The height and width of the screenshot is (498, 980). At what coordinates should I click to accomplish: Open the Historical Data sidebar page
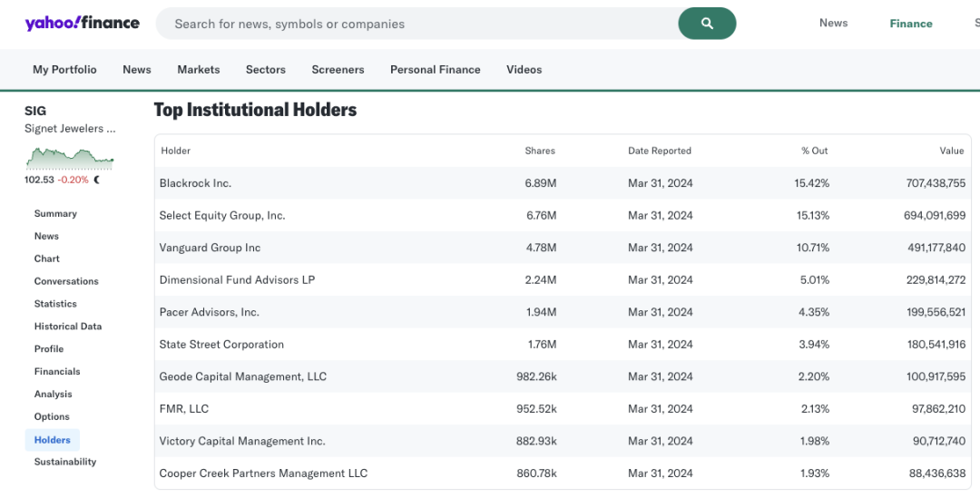[x=68, y=327]
